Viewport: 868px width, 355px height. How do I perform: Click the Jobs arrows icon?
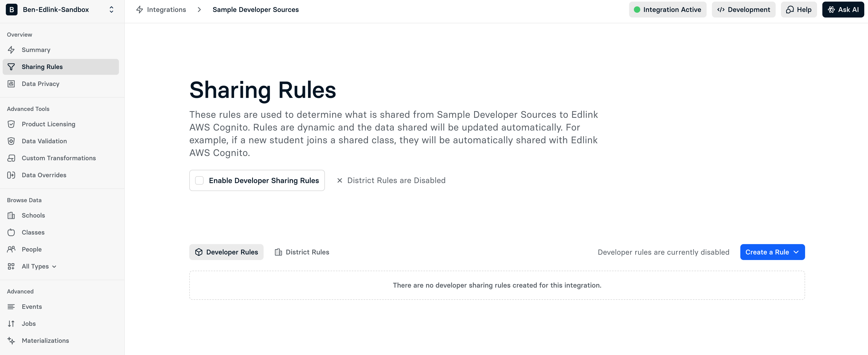[x=11, y=324]
